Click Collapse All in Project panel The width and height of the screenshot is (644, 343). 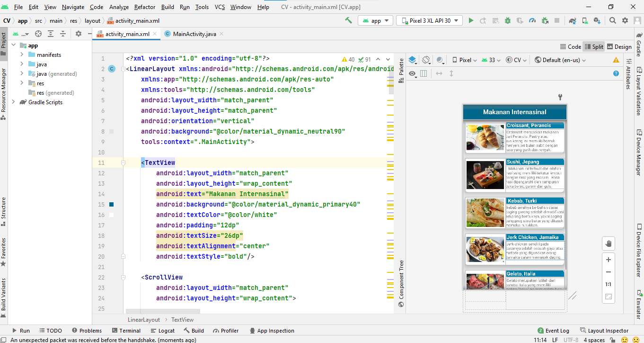(63, 34)
